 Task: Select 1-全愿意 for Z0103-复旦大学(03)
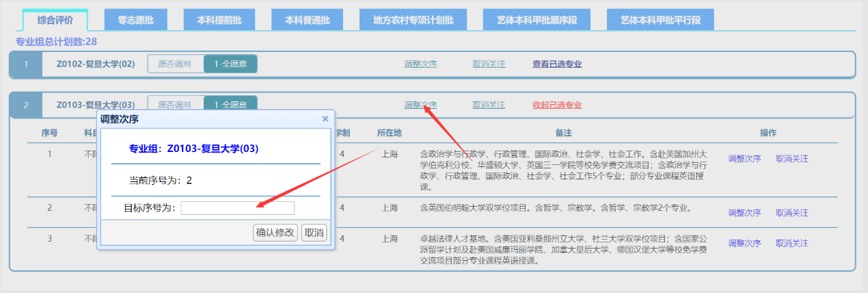click(230, 105)
